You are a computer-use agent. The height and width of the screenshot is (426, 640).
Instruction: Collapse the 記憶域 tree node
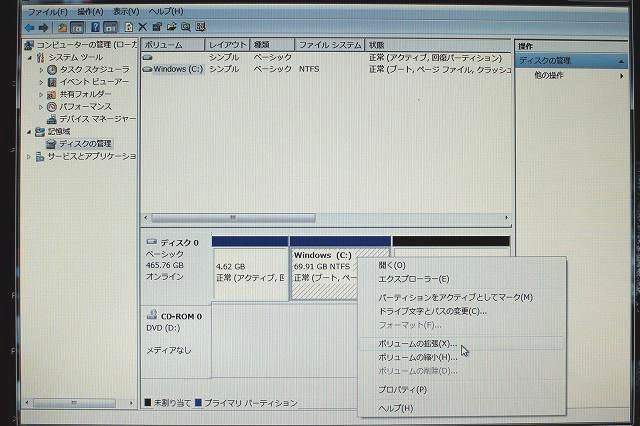pyautogui.click(x=28, y=131)
